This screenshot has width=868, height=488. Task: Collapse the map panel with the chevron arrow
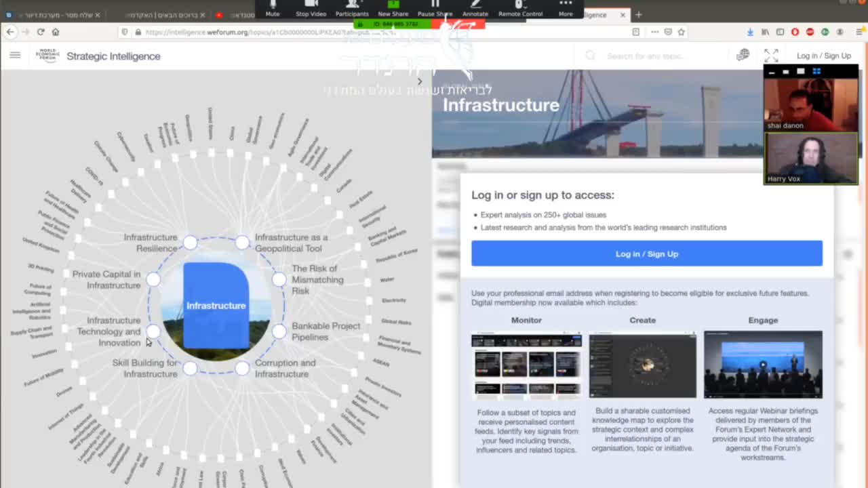click(420, 81)
